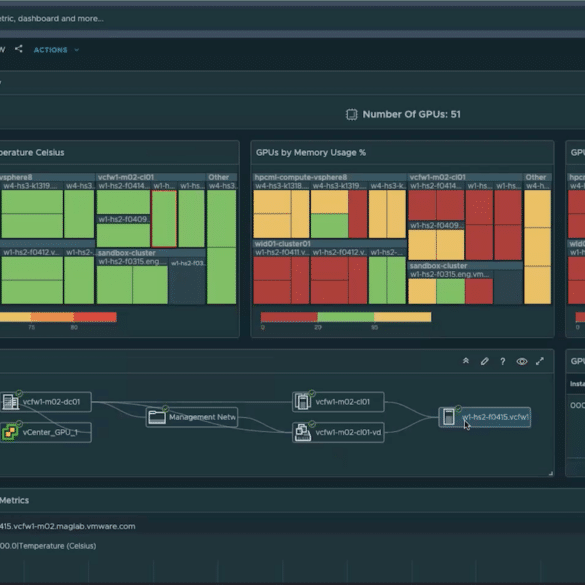This screenshot has height=585, width=585.
Task: Click the folder icon on Management Network node
Action: pos(157,417)
